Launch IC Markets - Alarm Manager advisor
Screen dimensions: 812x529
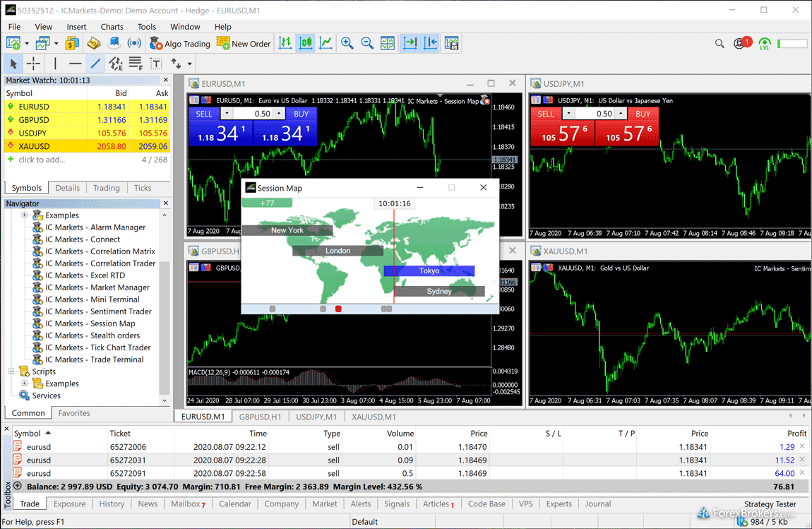coord(88,227)
